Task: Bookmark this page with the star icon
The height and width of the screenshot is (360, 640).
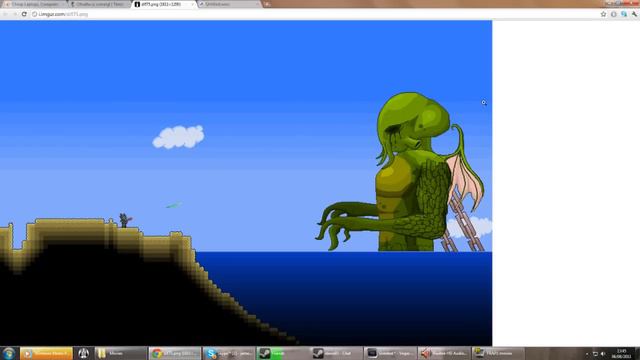Action: (603, 14)
